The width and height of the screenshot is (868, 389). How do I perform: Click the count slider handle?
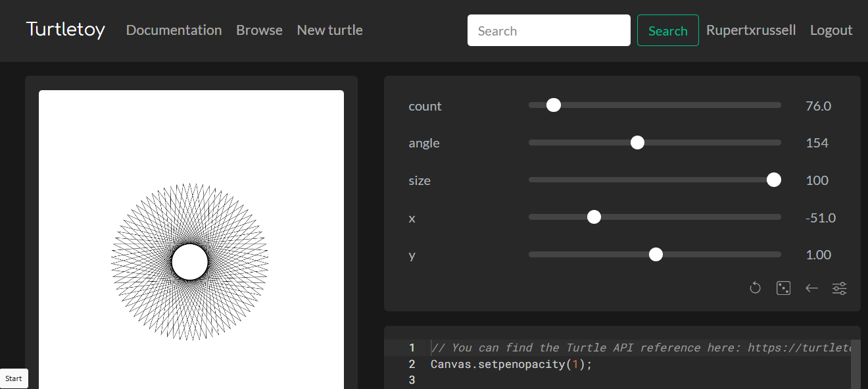pos(554,105)
